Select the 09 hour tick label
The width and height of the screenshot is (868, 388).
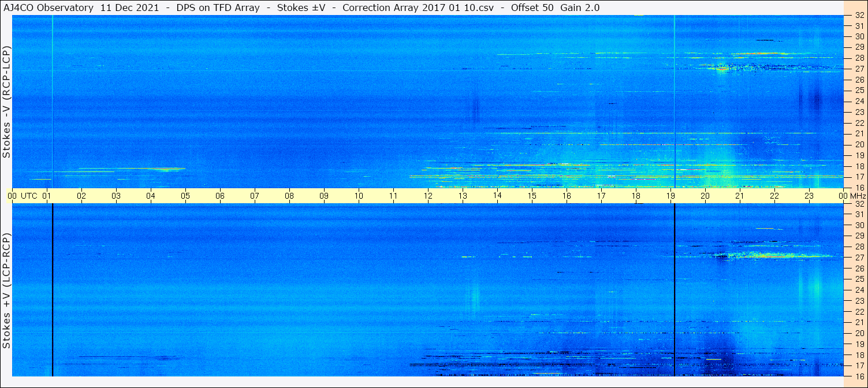(x=324, y=196)
